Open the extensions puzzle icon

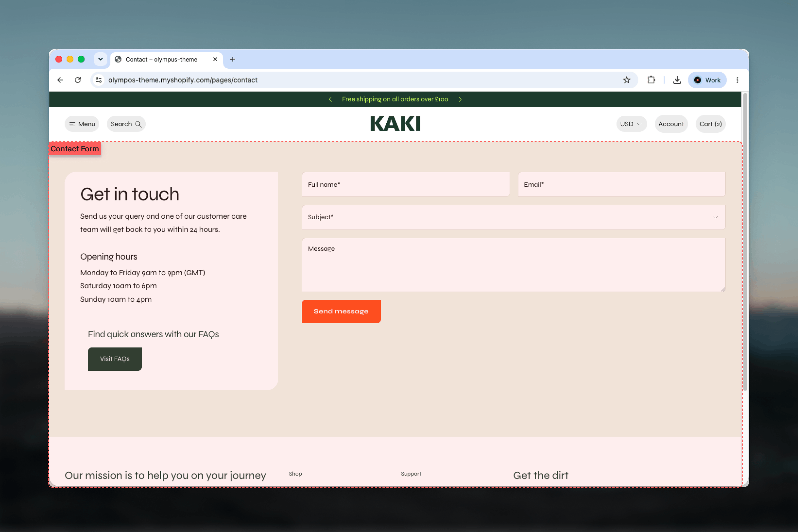[x=651, y=80]
